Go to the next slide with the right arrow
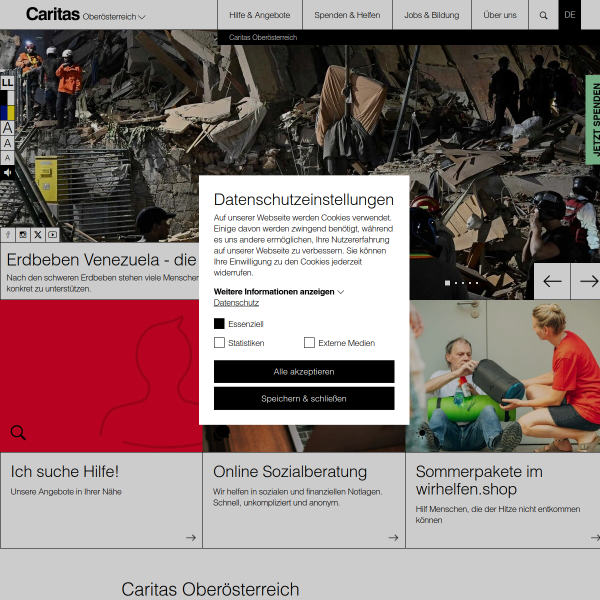 [x=586, y=281]
